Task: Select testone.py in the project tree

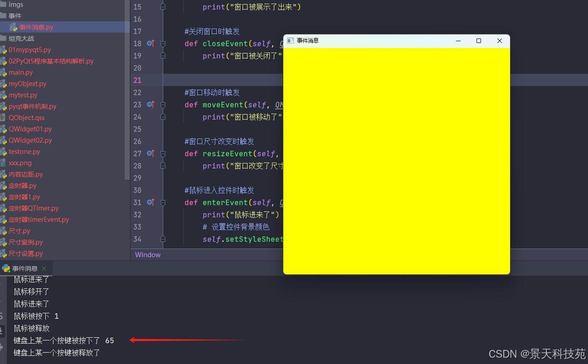Action: pos(24,152)
